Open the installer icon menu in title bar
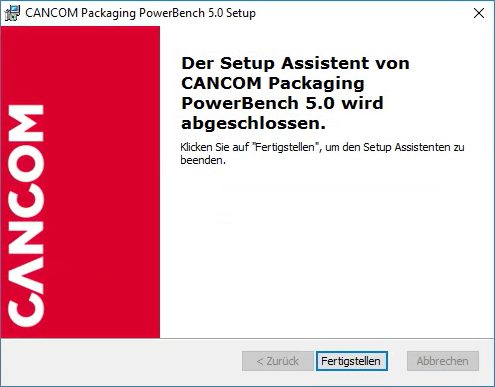The image size is (495, 387). click(12, 13)
